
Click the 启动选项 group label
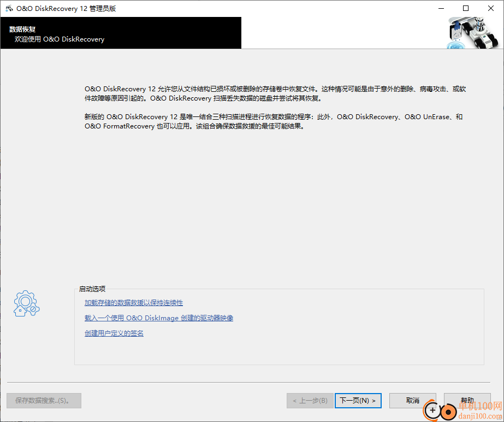click(92, 289)
